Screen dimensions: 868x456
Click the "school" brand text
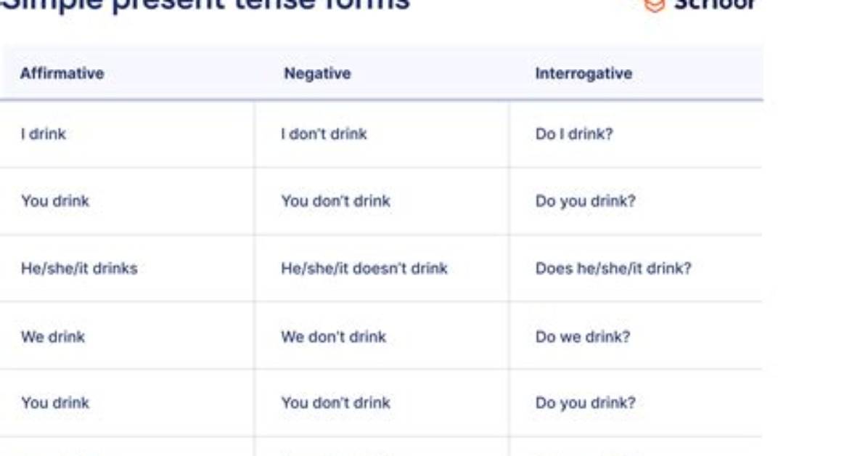tap(715, 5)
